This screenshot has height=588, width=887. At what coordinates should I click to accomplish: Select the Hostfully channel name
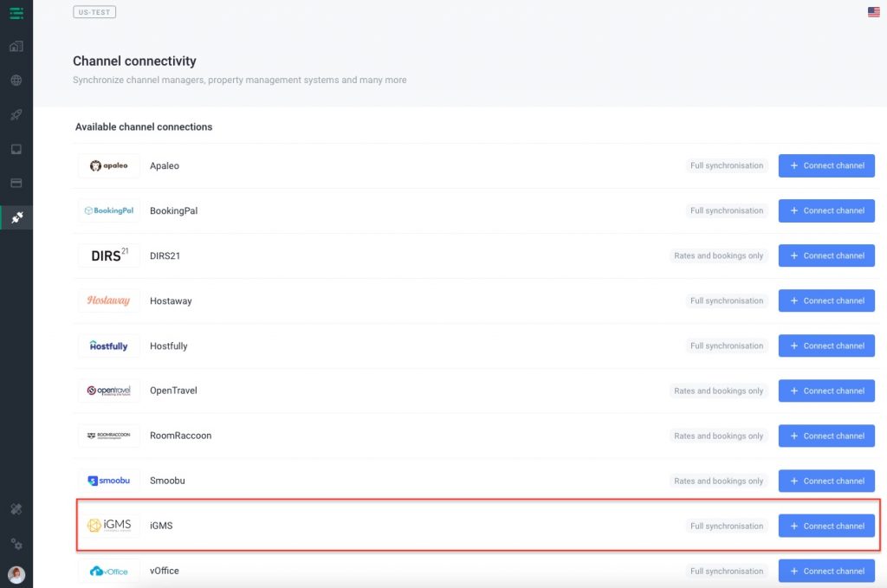[169, 346]
